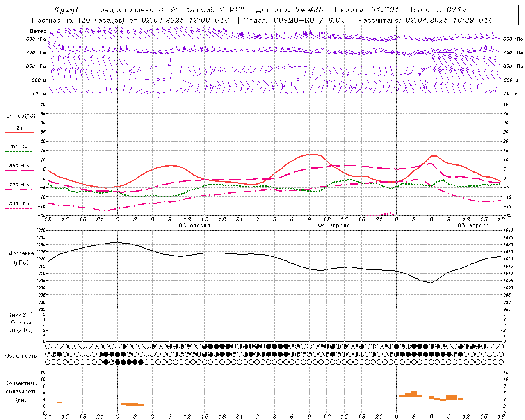This screenshot has height=420, width=525.
Task: Click the 'Тем-ра(°C)' temperature axis title
Action: (19, 116)
